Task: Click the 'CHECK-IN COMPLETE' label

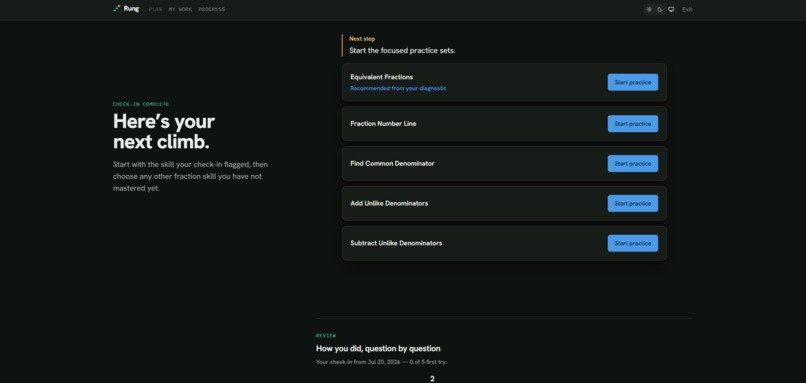Action: click(141, 104)
